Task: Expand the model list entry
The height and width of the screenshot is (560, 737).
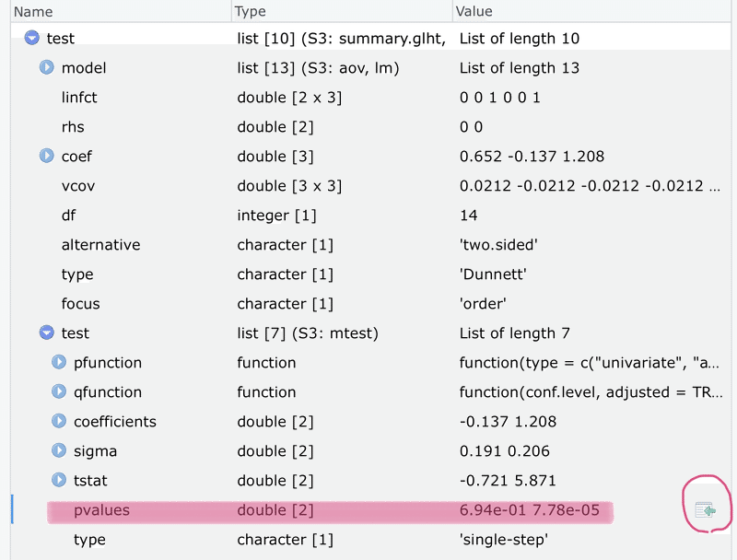Action: (x=46, y=67)
